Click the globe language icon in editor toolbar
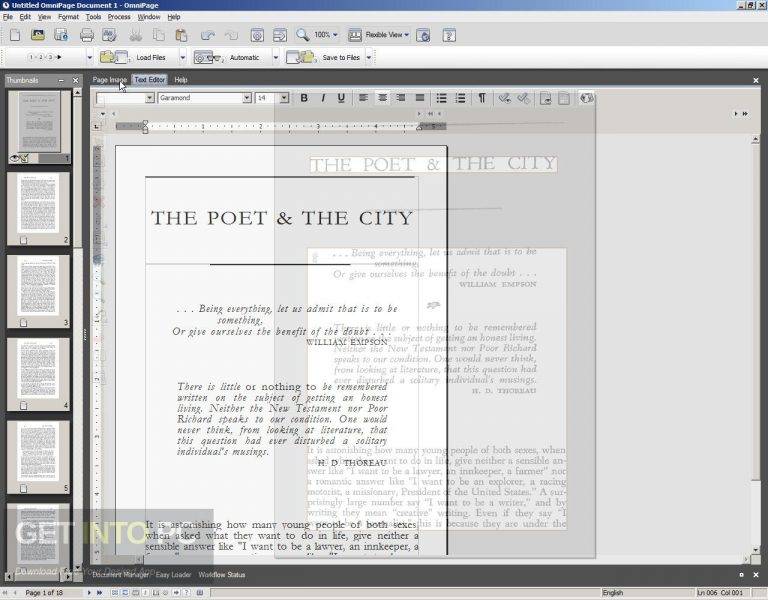Screen dimensions: 768x600 coord(586,98)
